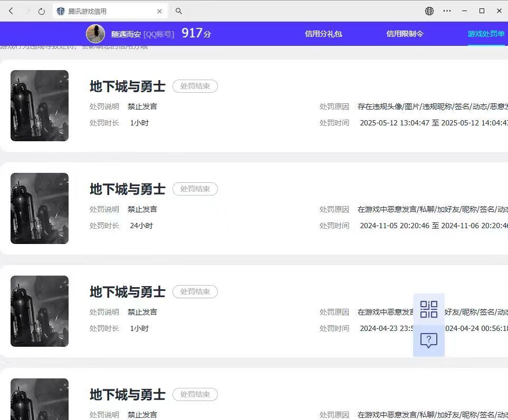The width and height of the screenshot is (508, 420).
Task: Open first 地下城与勇士 game thumbnail
Action: click(40, 105)
